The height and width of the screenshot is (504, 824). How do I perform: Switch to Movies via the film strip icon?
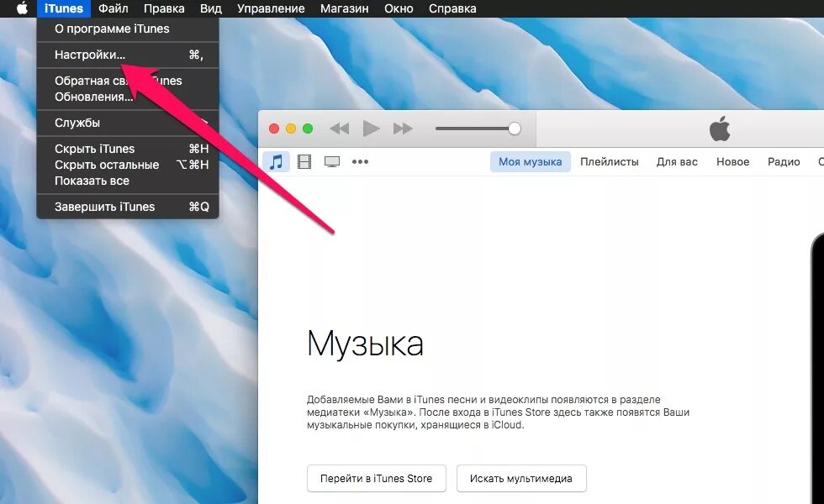click(x=304, y=161)
